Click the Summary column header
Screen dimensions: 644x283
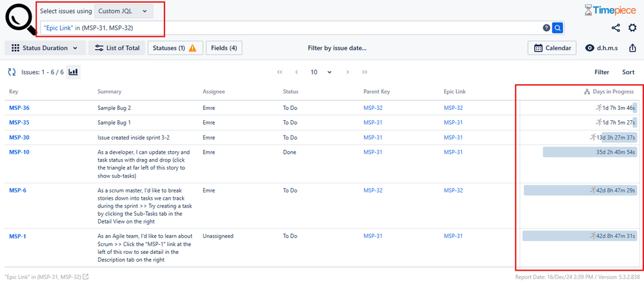[x=109, y=92]
